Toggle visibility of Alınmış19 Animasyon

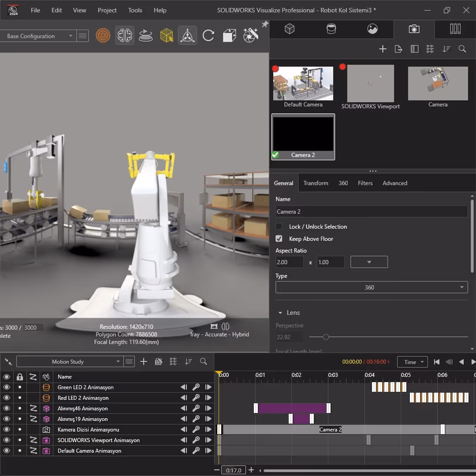click(x=6, y=419)
